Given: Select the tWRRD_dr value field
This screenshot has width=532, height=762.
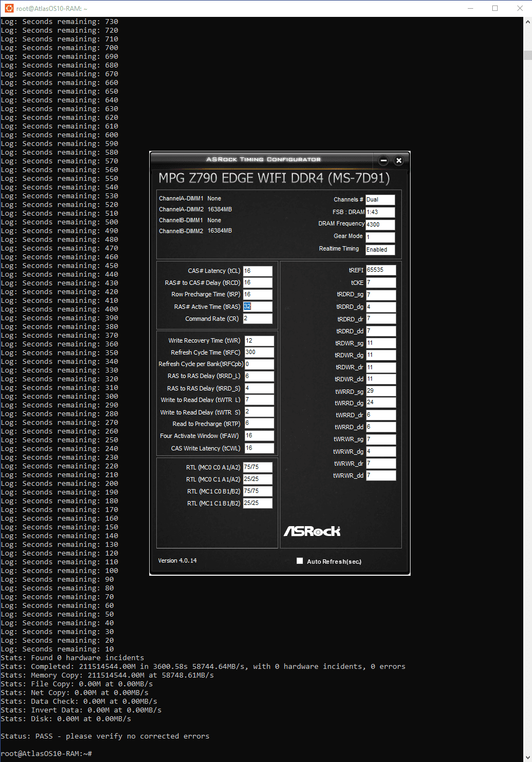Looking at the screenshot, I should (381, 415).
